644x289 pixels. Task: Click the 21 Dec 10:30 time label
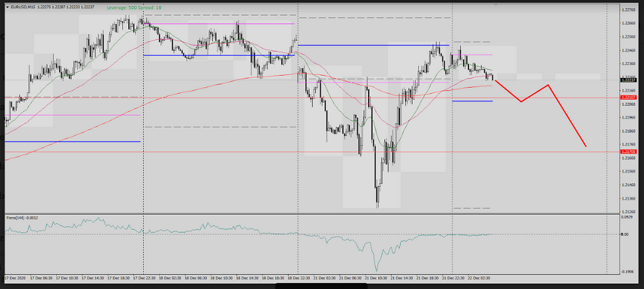[x=378, y=277]
